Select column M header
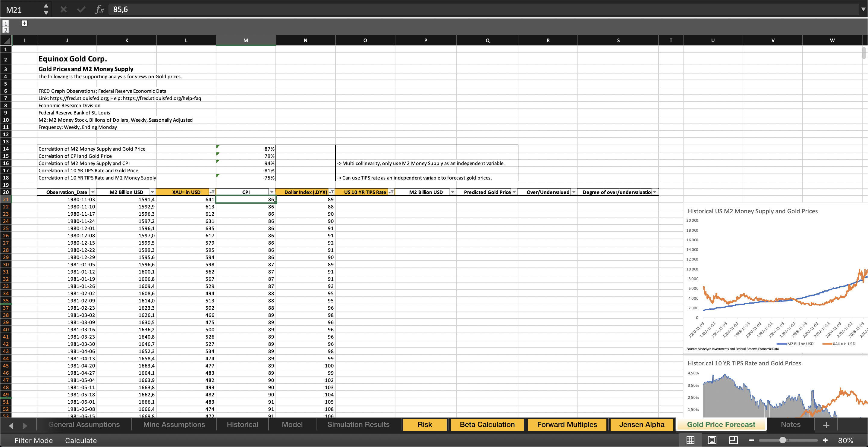Image resolution: width=868 pixels, height=447 pixels. point(246,40)
